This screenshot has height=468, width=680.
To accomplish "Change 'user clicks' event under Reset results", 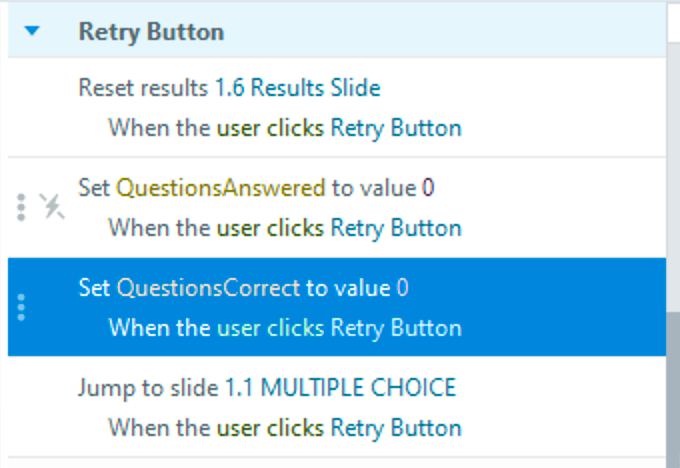I will (270, 128).
